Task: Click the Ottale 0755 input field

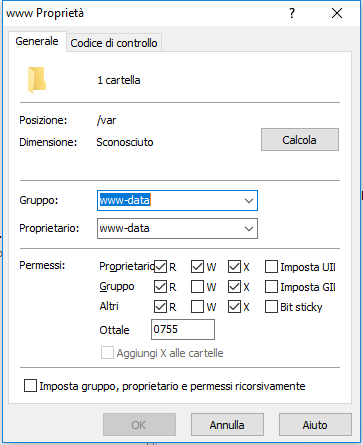Action: [x=183, y=330]
